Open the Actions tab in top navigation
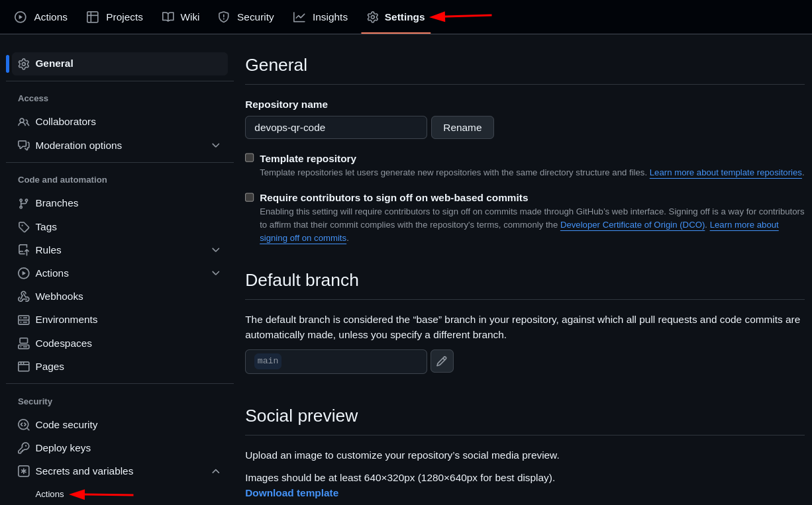Screen dimensions: 812x505 point(41,17)
